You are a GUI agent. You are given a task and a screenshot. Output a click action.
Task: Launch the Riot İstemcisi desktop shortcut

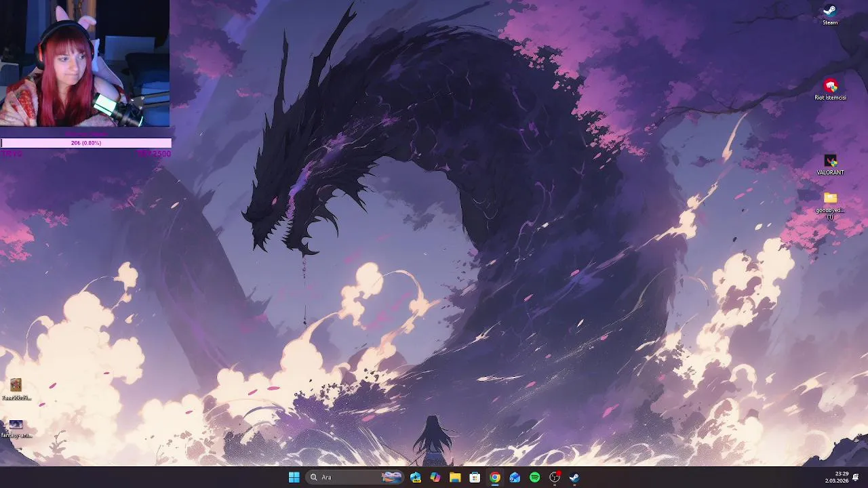point(830,89)
